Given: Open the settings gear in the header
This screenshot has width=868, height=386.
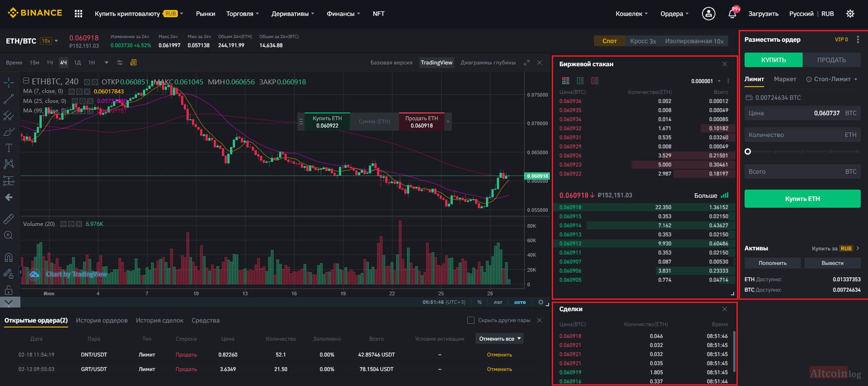Looking at the screenshot, I should [850, 14].
